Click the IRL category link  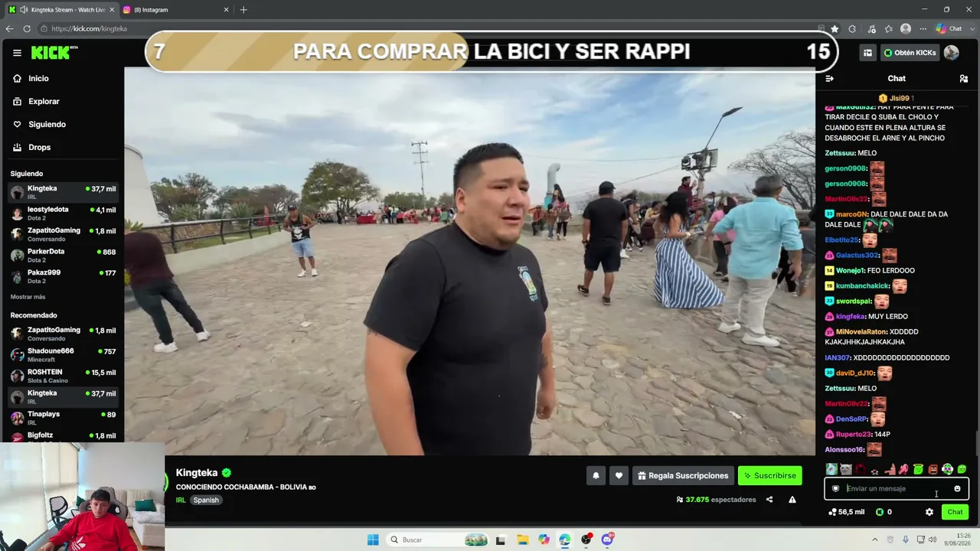coord(181,500)
